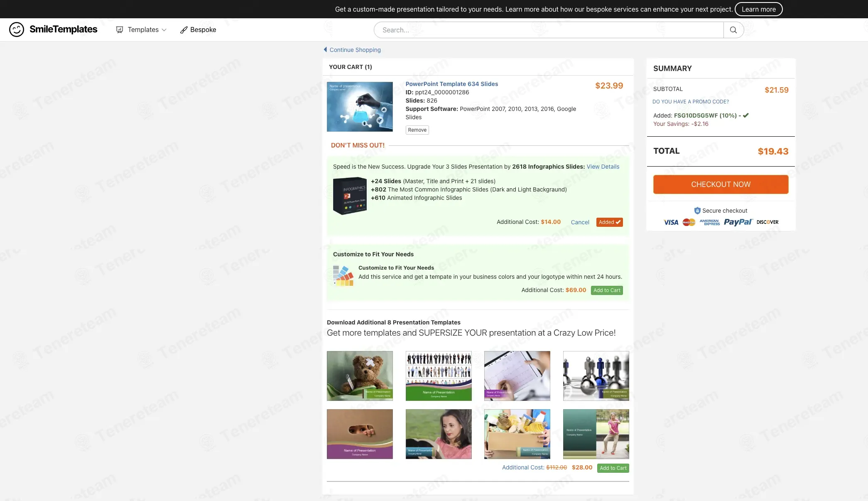Click the Continue Shopping back arrow
Viewport: 868px width, 501px height.
[x=326, y=49]
